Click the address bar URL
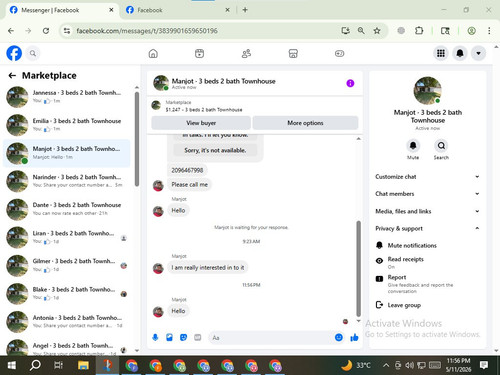Viewport: 500px width, 375px height. [x=147, y=31]
